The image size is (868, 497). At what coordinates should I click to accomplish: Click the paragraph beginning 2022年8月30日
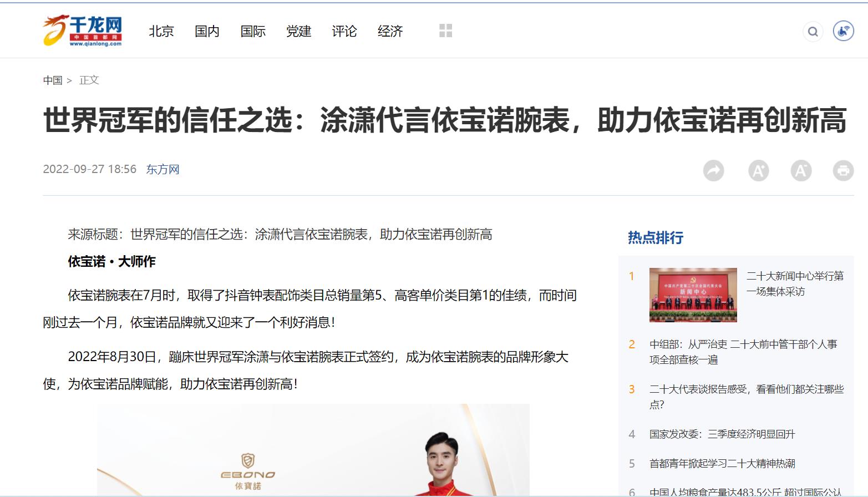(306, 370)
